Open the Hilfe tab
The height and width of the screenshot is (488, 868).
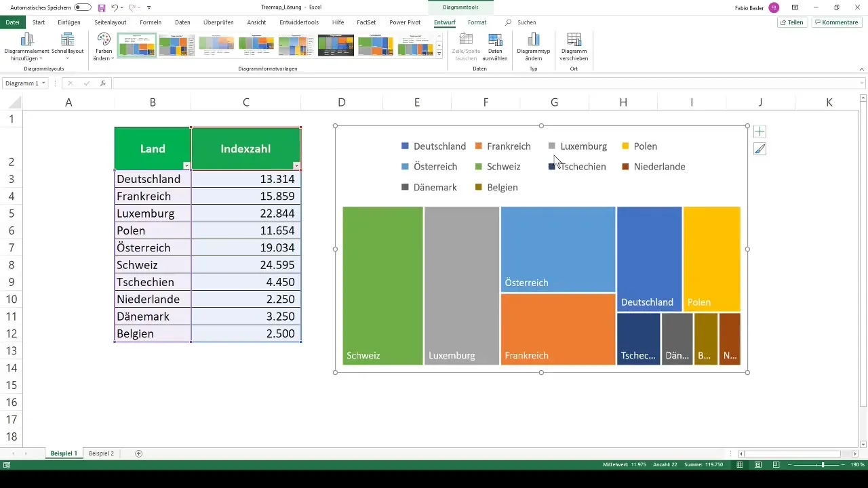[x=338, y=22]
